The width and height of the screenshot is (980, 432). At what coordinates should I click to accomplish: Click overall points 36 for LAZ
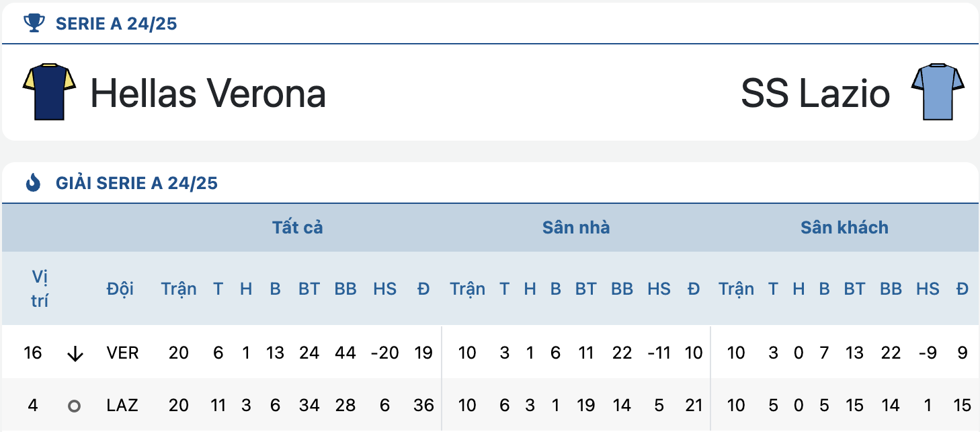pos(423,405)
